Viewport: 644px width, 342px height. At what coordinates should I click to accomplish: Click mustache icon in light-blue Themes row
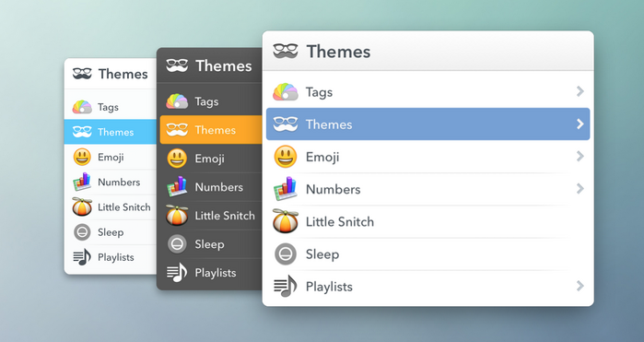pos(82,132)
